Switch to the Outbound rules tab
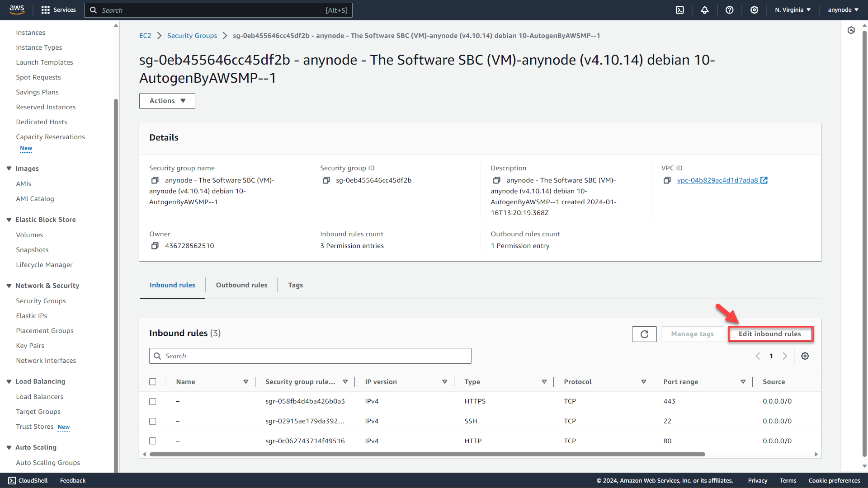 241,285
